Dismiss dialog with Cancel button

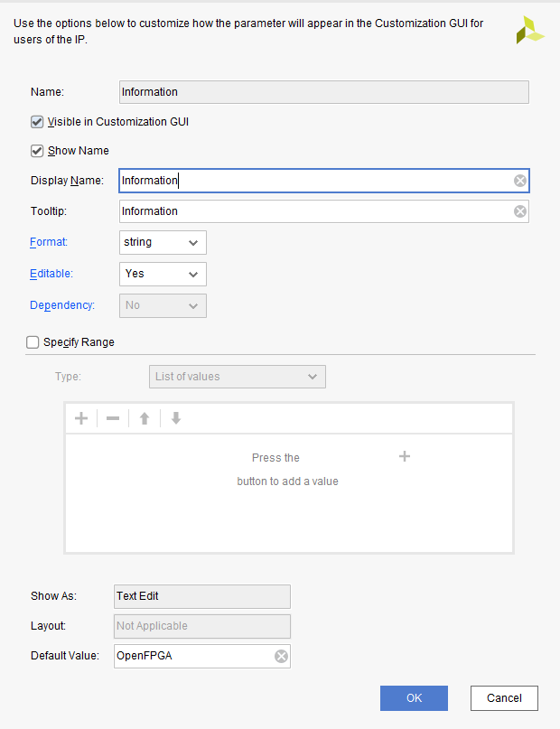pyautogui.click(x=504, y=698)
